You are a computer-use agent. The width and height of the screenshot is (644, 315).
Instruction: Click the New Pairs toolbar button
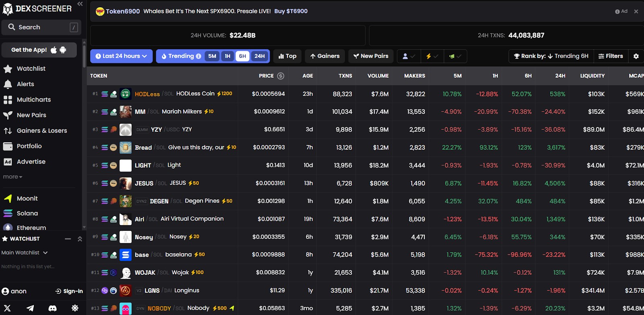click(x=371, y=56)
